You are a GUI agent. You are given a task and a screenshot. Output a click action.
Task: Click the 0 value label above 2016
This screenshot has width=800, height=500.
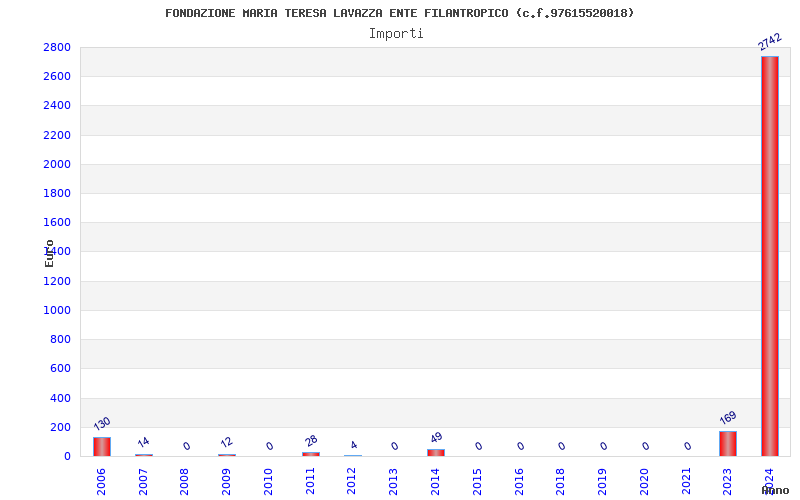coord(520,446)
